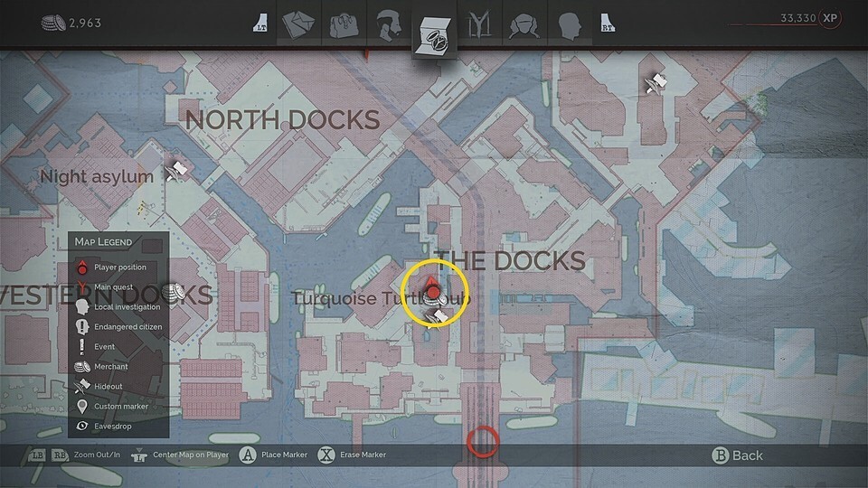Select the bearded character profile tab
Viewport: 868px width, 488px height.
389,25
